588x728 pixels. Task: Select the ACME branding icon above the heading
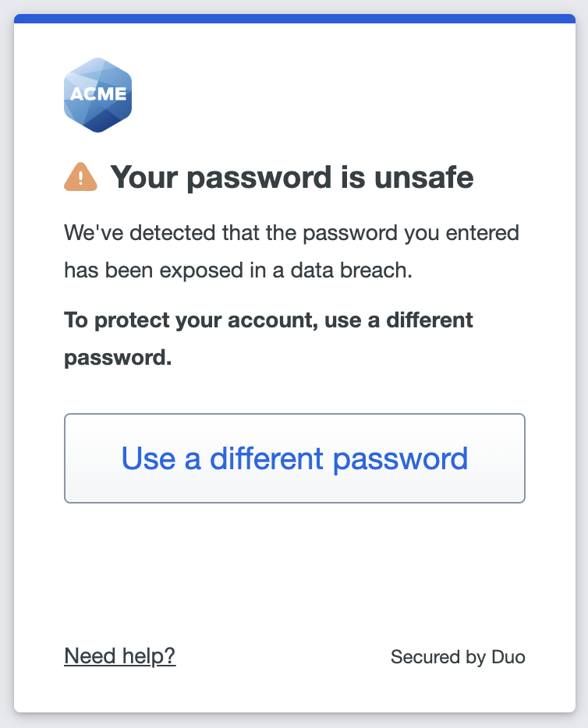(98, 94)
